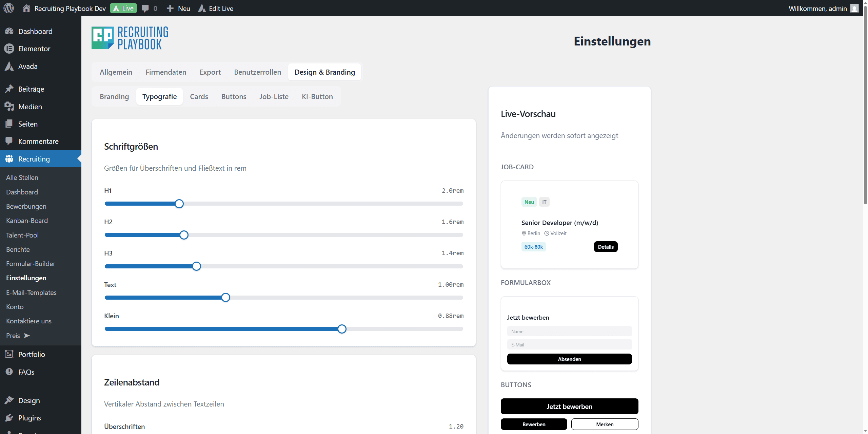Switch to the Cards sub-tab
Image resolution: width=868 pixels, height=434 pixels.
click(x=199, y=96)
